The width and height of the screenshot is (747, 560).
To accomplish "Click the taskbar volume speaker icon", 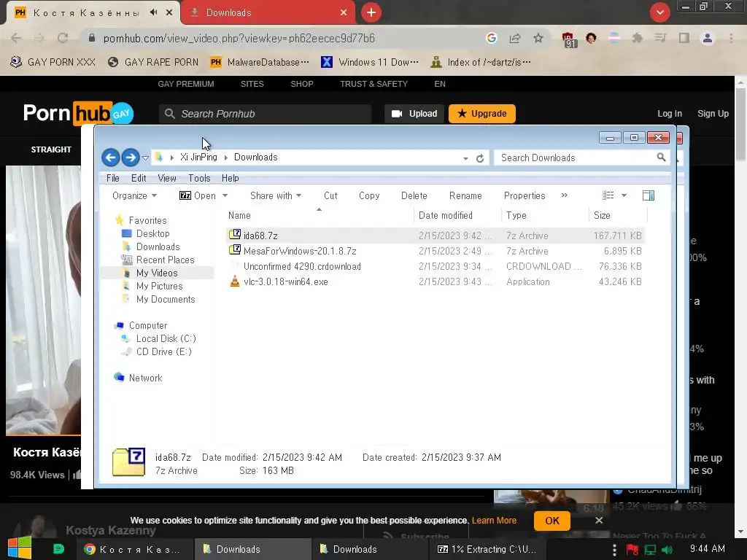I will click(x=667, y=550).
